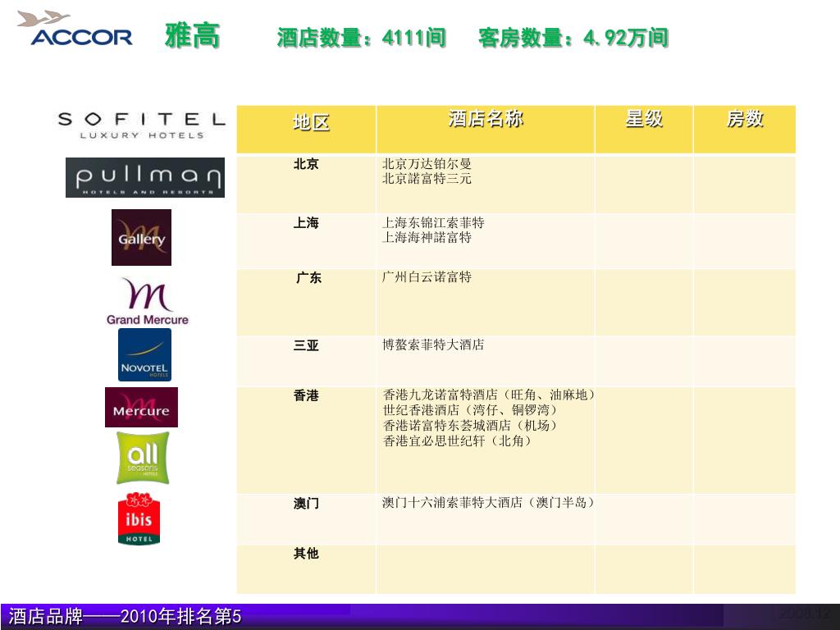Click the Grand Mercure logo
Viewport: 840px width, 630px height.
click(x=148, y=301)
